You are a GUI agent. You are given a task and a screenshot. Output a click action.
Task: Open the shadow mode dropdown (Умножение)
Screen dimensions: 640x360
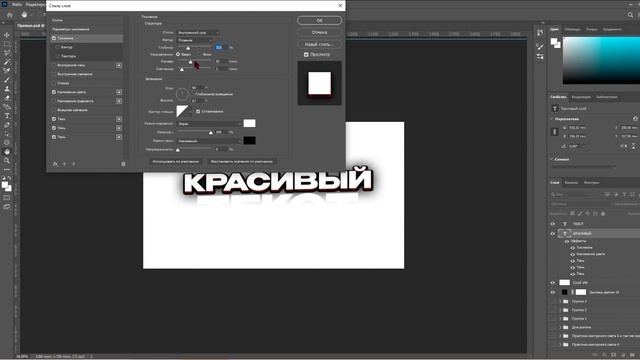tap(209, 141)
